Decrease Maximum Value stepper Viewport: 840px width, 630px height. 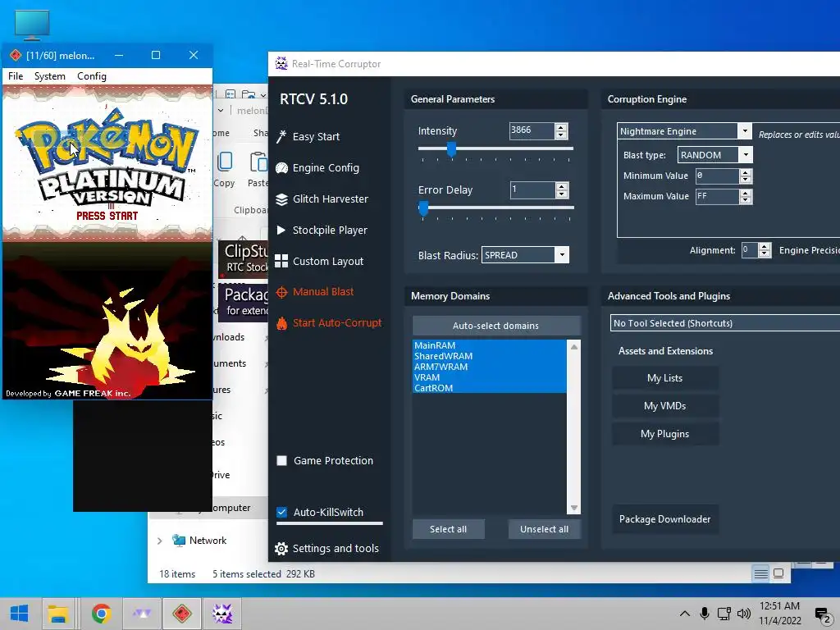pos(745,200)
